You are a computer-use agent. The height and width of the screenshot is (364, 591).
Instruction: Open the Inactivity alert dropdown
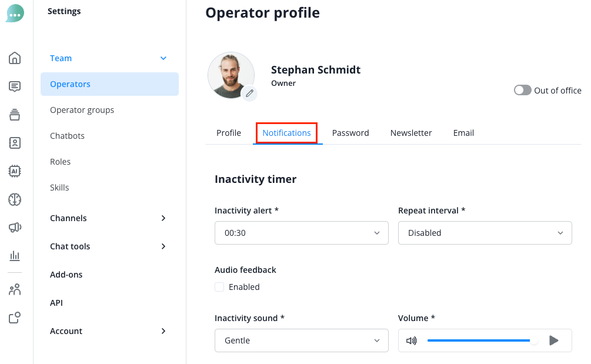click(301, 233)
